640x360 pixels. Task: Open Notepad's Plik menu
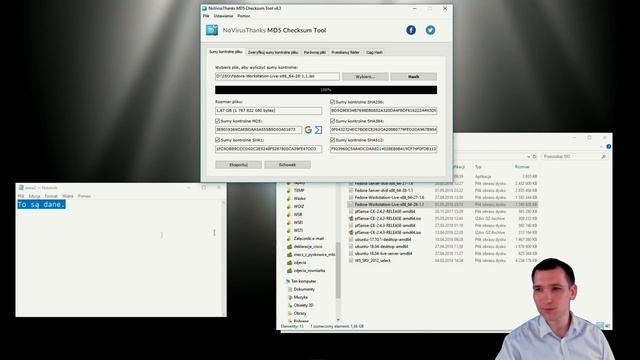tap(21, 196)
